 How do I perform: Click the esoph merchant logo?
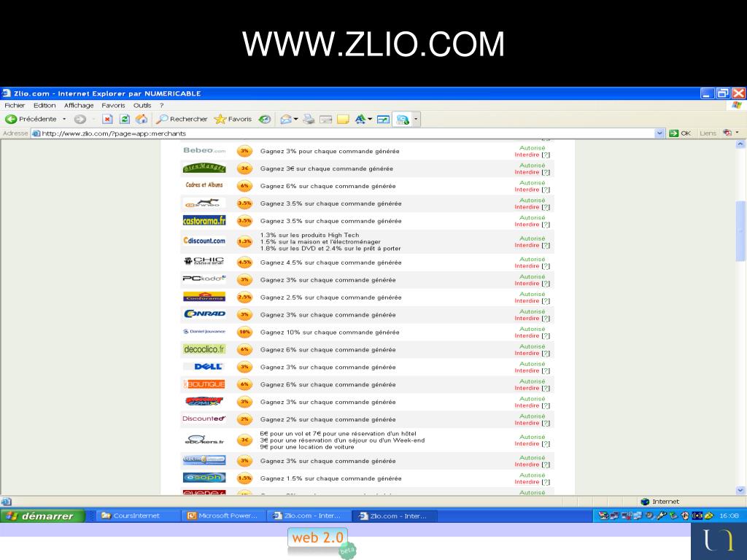click(204, 477)
